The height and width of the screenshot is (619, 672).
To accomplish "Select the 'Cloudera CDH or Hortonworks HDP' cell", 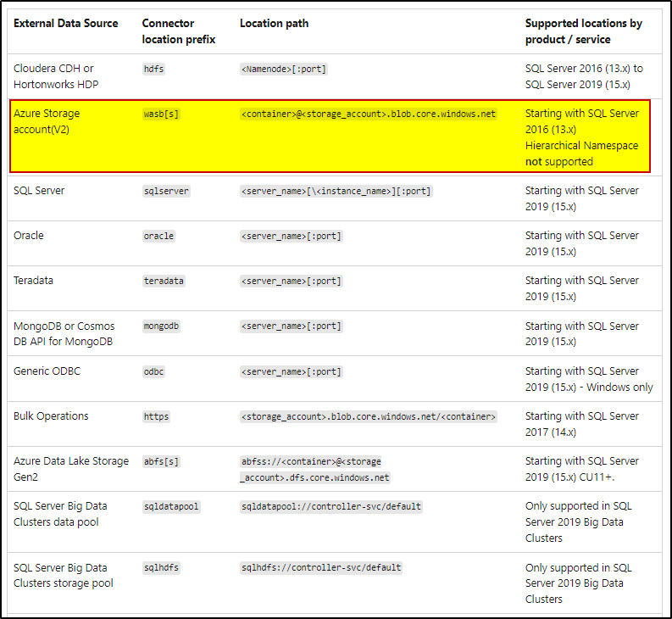I will click(x=56, y=76).
